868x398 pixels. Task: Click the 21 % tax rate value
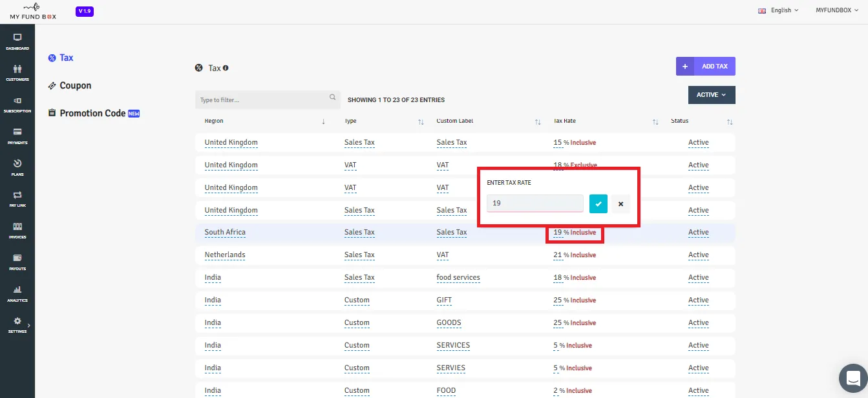(x=558, y=255)
